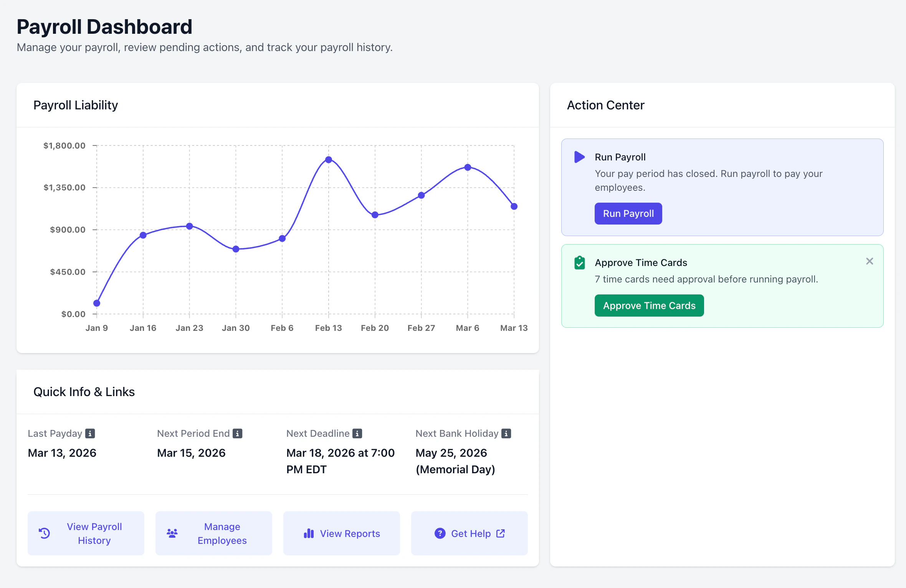Open Get Help external link
The height and width of the screenshot is (588, 906).
[471, 533]
